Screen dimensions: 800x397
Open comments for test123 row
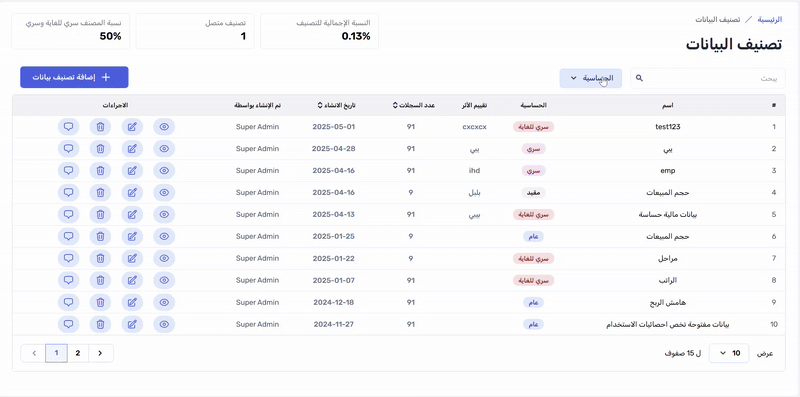pyautogui.click(x=68, y=127)
